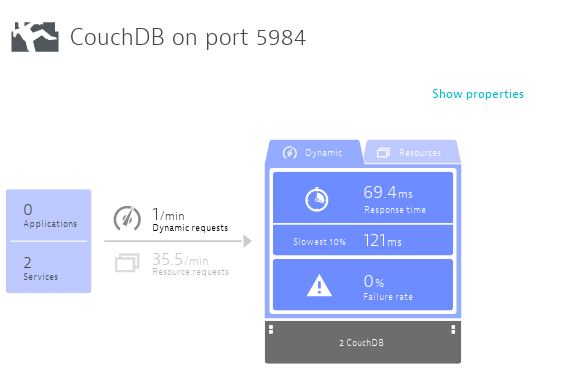Viewport: 588px width, 387px height.
Task: Click the 35.5/min Resource requests label
Action: (190, 264)
